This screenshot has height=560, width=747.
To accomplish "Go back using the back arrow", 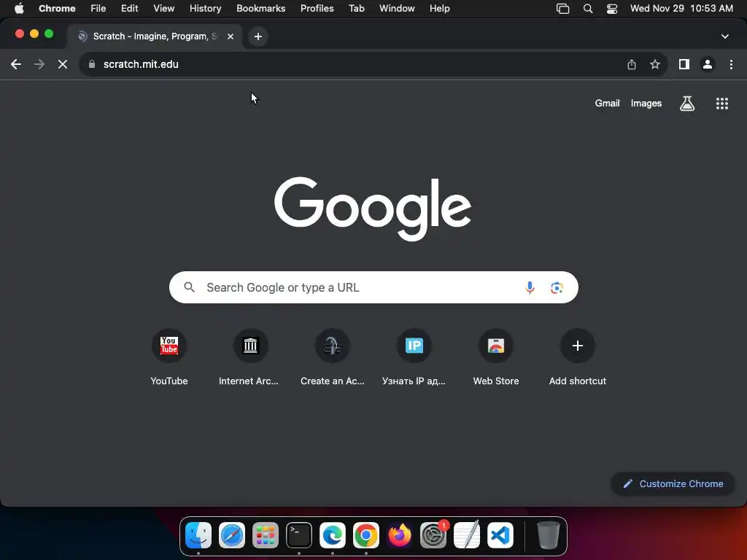I will (x=16, y=64).
